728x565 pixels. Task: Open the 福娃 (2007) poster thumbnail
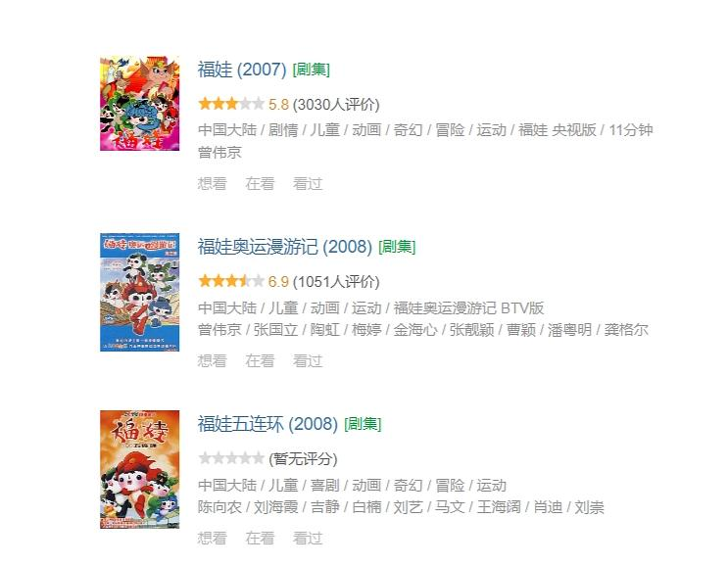tap(140, 104)
